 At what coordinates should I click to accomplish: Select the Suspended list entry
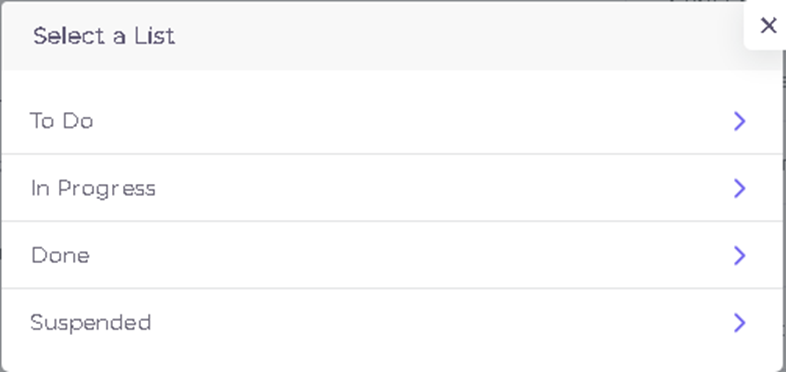click(x=391, y=322)
